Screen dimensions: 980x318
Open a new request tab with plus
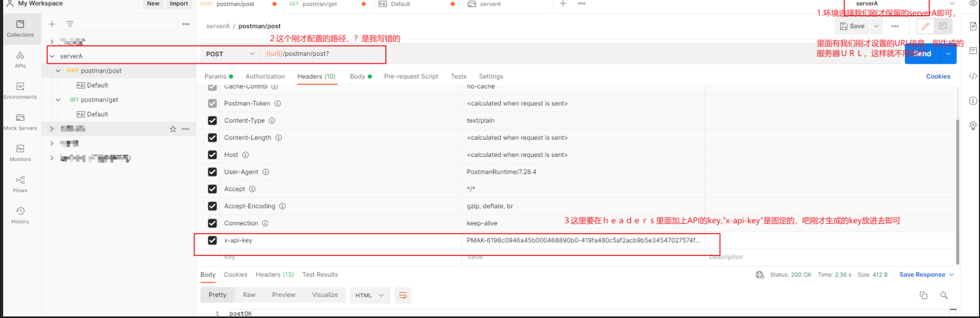(x=563, y=4)
